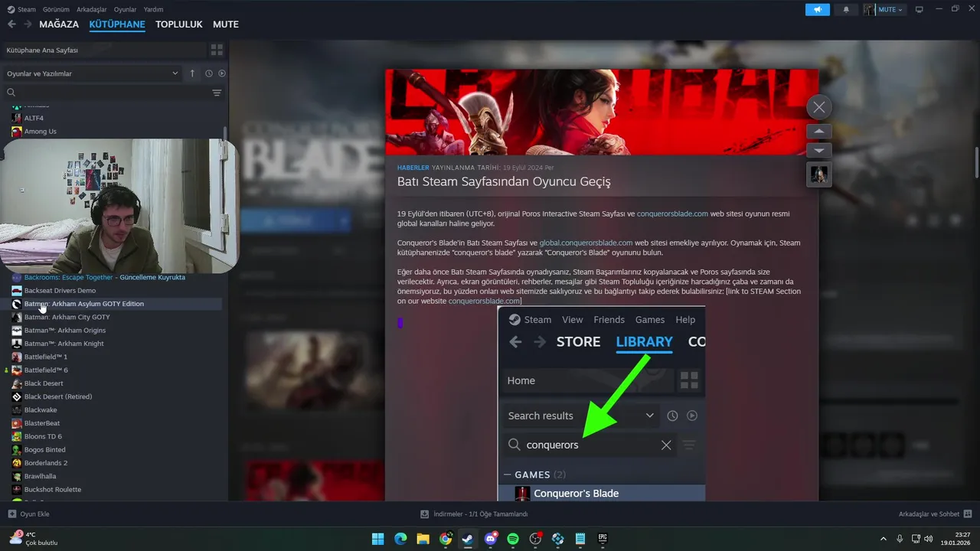Click the library search magnifier icon
Image resolution: width=980 pixels, height=551 pixels.
tap(11, 93)
